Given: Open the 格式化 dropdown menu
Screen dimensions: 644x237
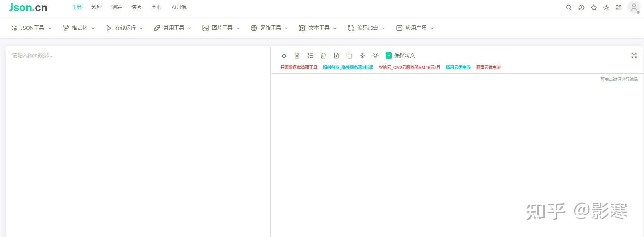Looking at the screenshot, I should [79, 28].
